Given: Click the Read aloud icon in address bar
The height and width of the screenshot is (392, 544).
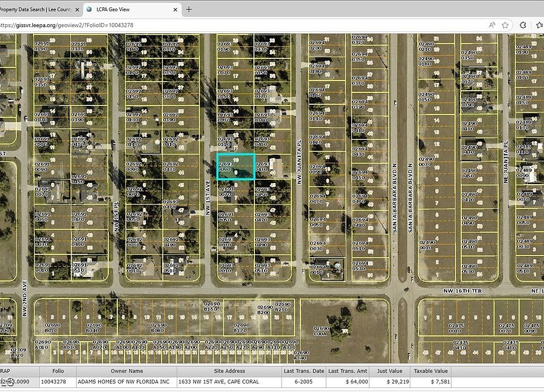Looking at the screenshot, I should click(492, 25).
